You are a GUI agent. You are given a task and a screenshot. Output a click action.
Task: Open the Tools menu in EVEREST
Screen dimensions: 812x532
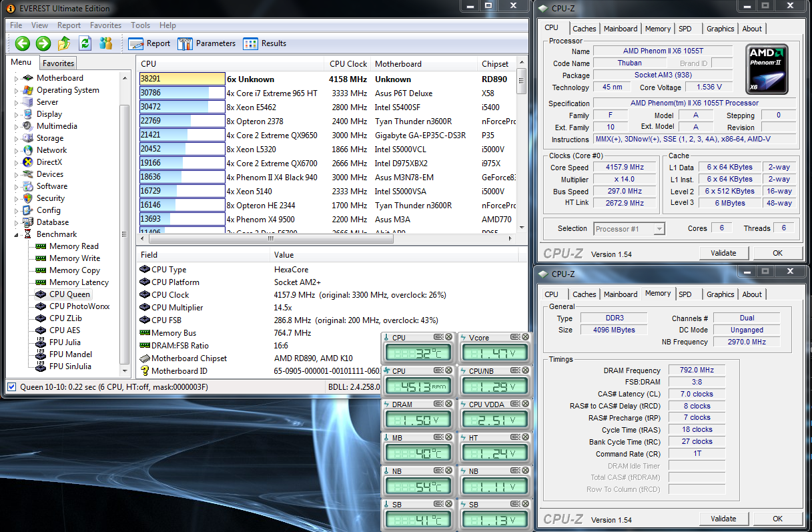tap(140, 25)
